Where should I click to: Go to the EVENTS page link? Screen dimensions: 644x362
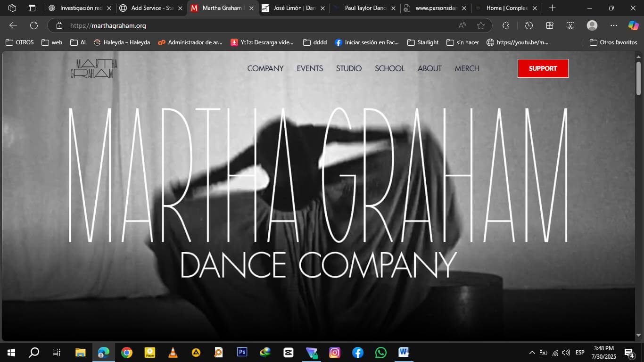[310, 68]
